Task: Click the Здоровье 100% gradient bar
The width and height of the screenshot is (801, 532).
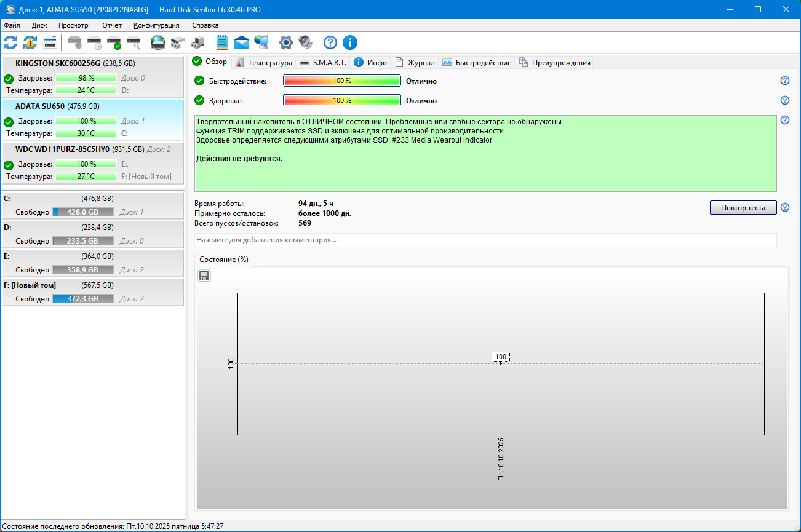Action: click(x=341, y=100)
